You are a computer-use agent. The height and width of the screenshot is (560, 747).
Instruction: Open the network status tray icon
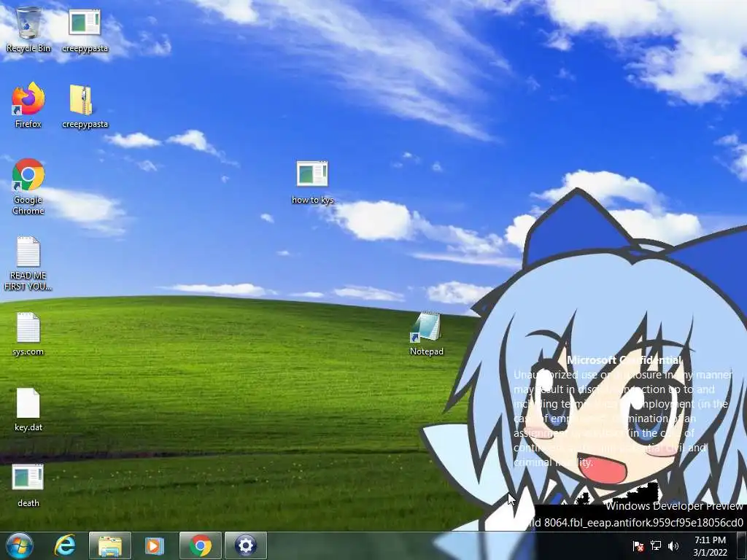pyautogui.click(x=656, y=546)
